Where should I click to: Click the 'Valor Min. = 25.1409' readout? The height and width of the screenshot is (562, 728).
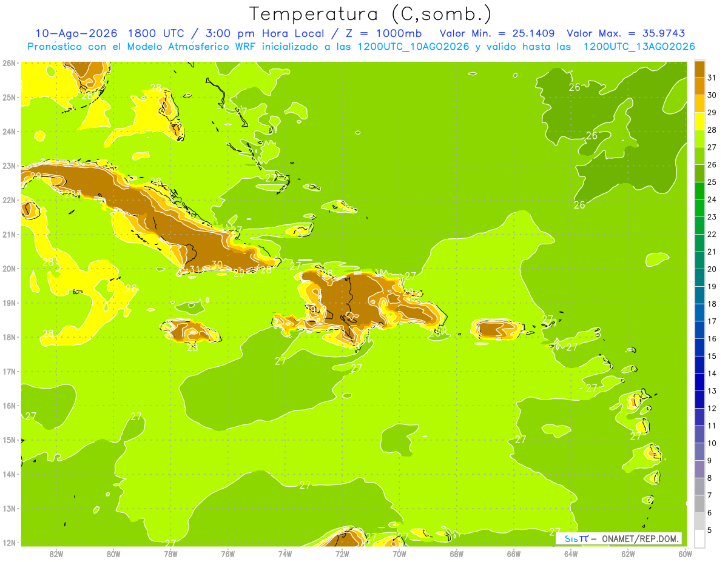tap(497, 33)
